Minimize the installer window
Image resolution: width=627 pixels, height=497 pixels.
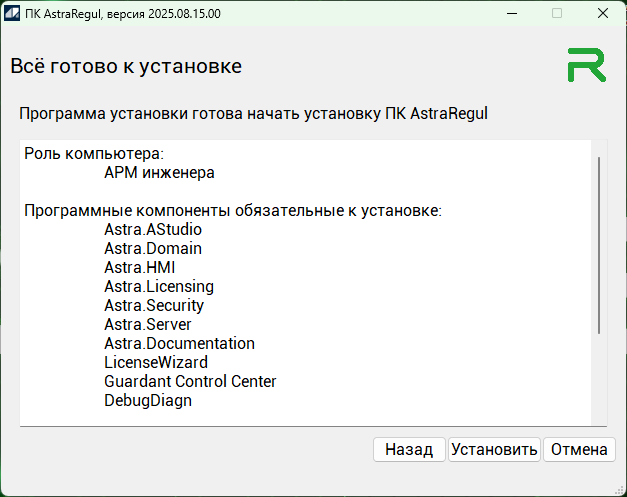coord(512,14)
